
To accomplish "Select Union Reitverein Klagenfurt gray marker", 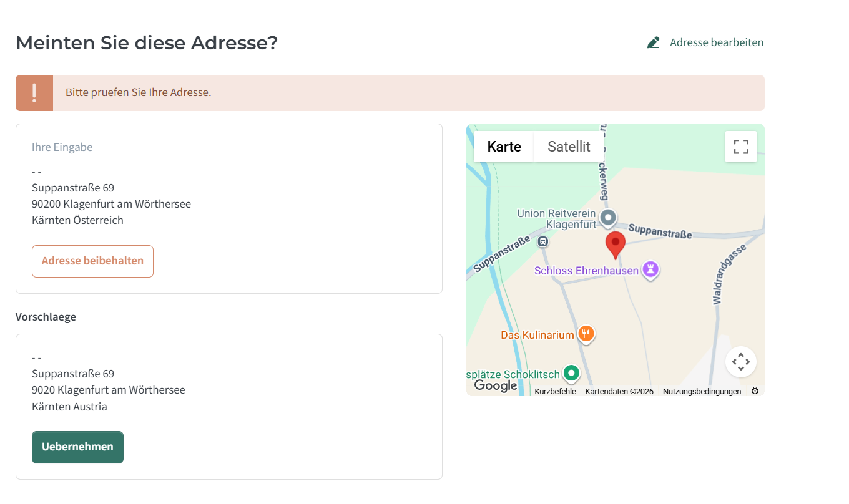I will (608, 218).
